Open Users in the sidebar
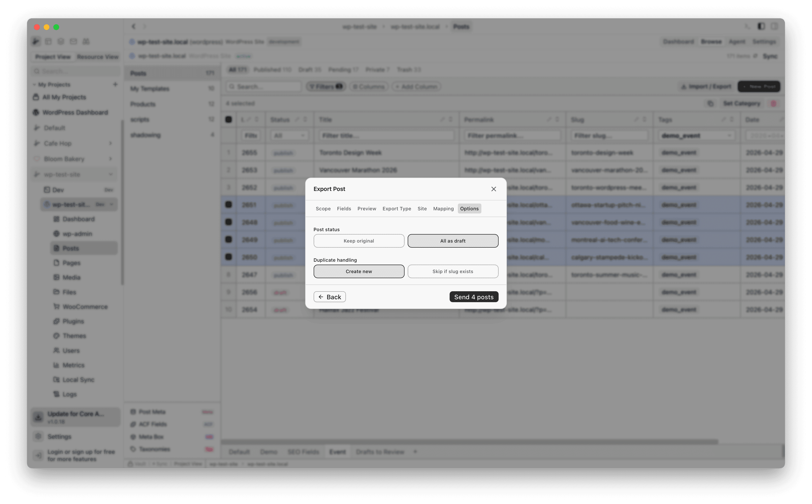Image resolution: width=812 pixels, height=504 pixels. click(x=71, y=350)
